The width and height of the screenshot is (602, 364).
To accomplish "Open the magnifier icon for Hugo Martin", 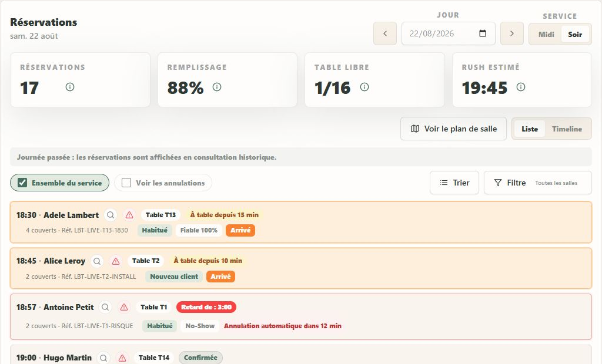I will [x=103, y=358].
